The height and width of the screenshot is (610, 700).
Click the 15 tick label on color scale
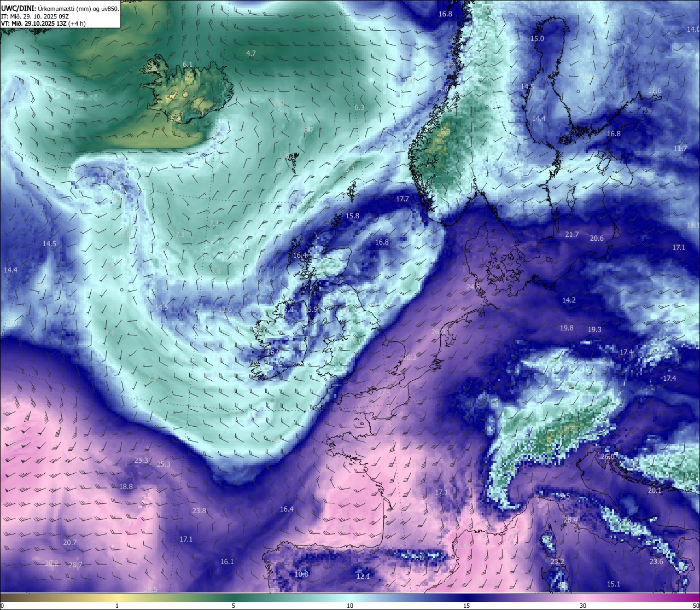[466, 606]
